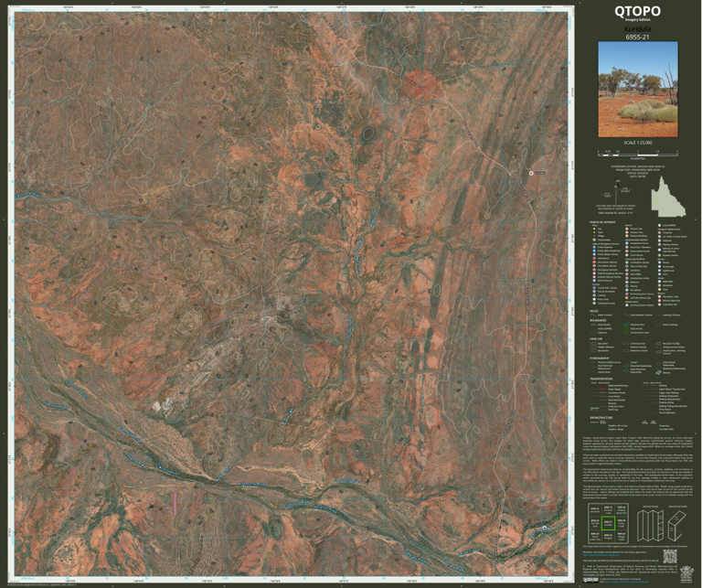Viewport: 702px width, 588px height.
Task: Click the National Park boundary legend symbol
Action: coord(626,325)
